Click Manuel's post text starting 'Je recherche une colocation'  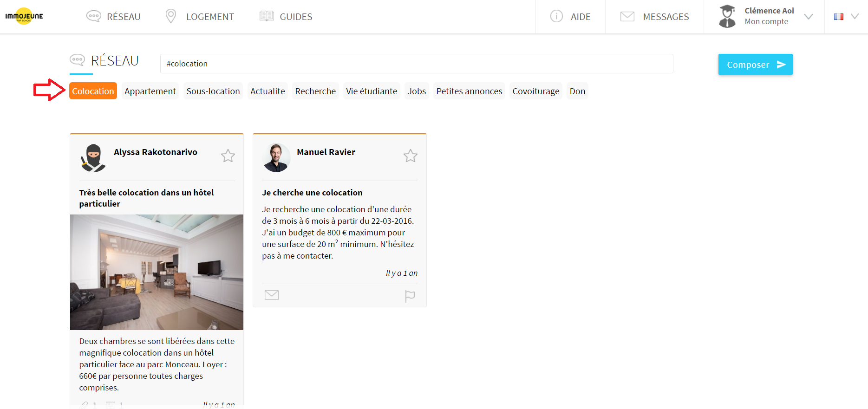[x=338, y=232]
